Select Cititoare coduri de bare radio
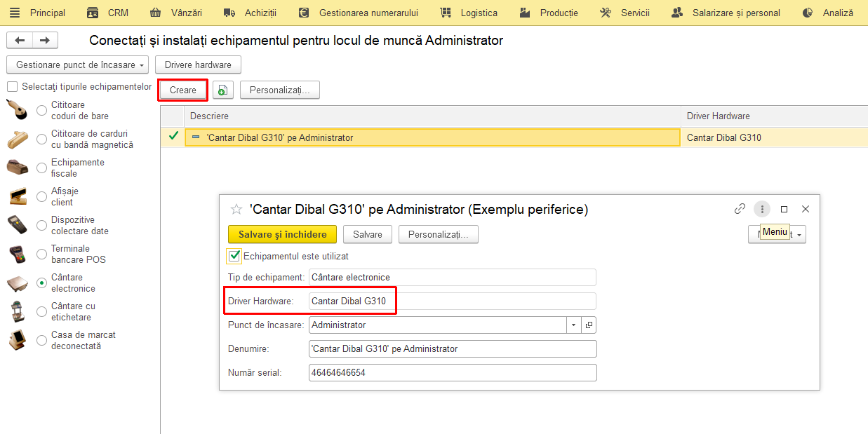This screenshot has width=868, height=434. (x=42, y=111)
